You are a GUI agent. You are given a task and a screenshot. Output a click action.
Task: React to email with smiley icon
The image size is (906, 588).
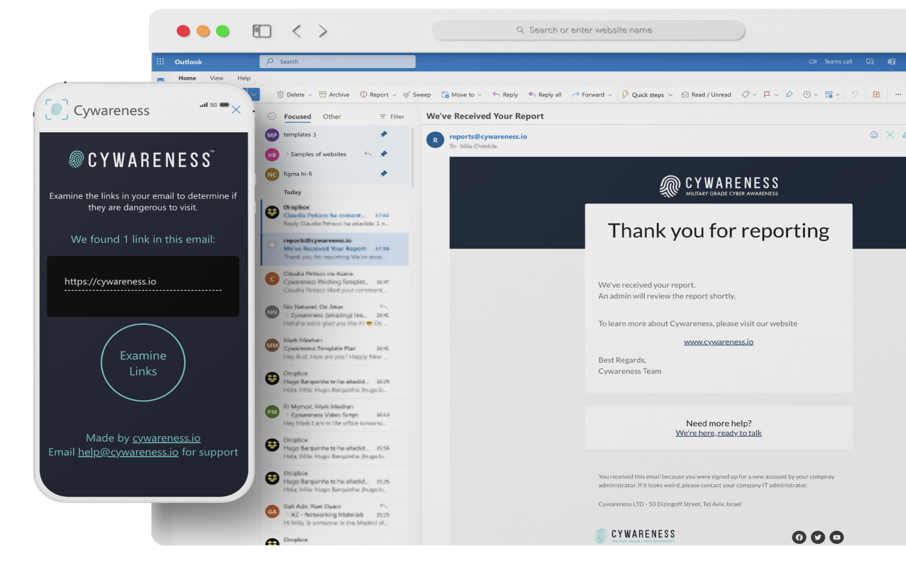tap(874, 135)
